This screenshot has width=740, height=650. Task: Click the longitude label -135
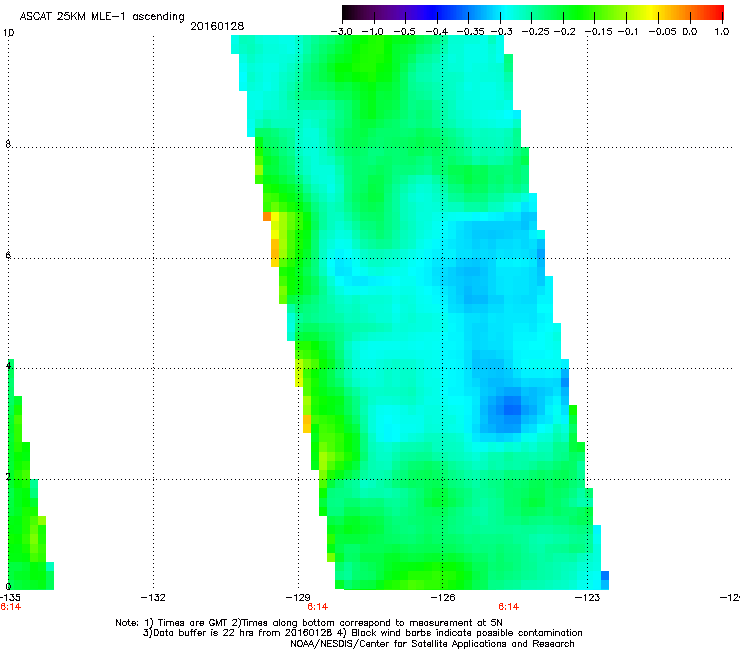tap(10, 598)
